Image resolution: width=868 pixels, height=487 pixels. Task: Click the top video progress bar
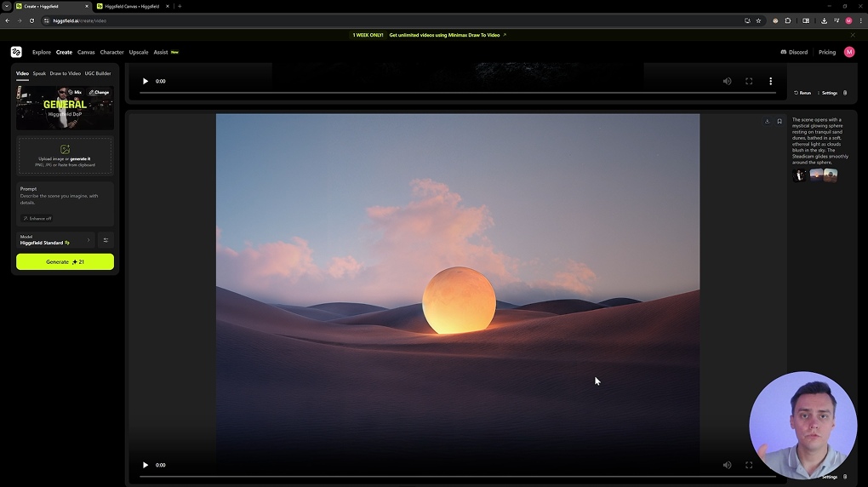pos(457,93)
